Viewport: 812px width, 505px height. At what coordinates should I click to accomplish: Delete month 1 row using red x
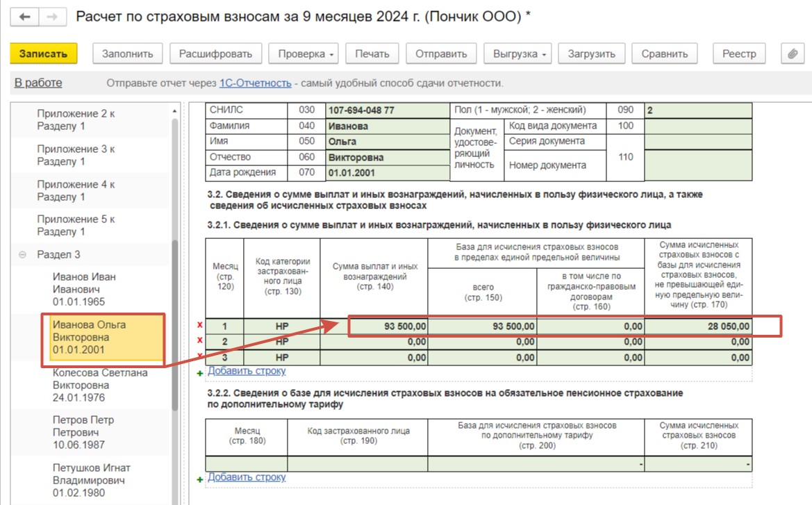click(x=200, y=325)
